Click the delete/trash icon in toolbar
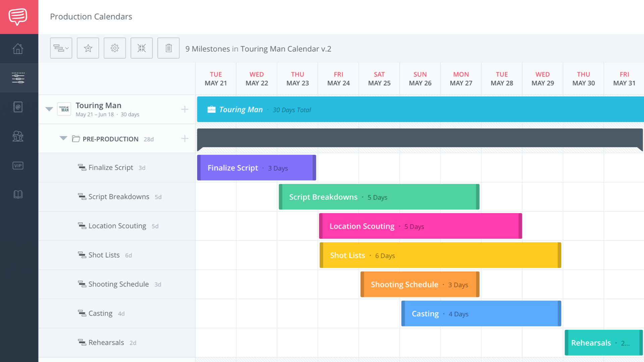Image resolution: width=644 pixels, height=362 pixels. [168, 48]
